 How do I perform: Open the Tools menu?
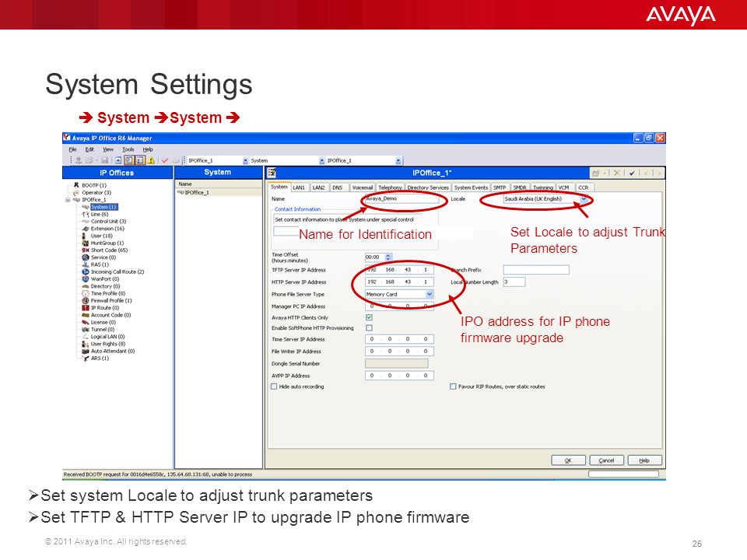tap(128, 149)
